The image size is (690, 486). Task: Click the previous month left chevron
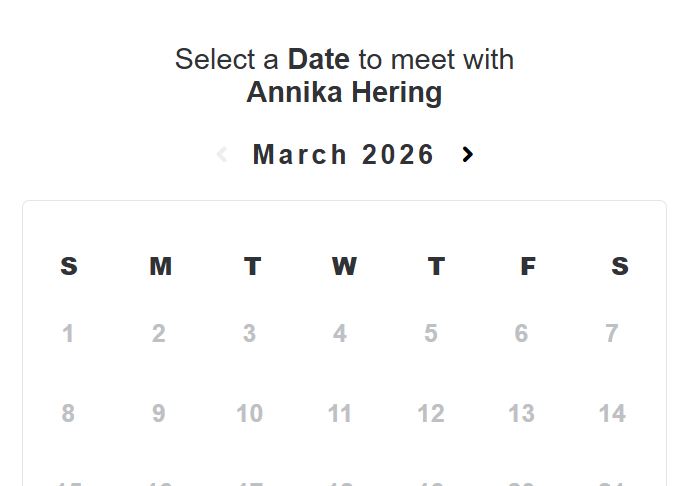[x=222, y=154]
